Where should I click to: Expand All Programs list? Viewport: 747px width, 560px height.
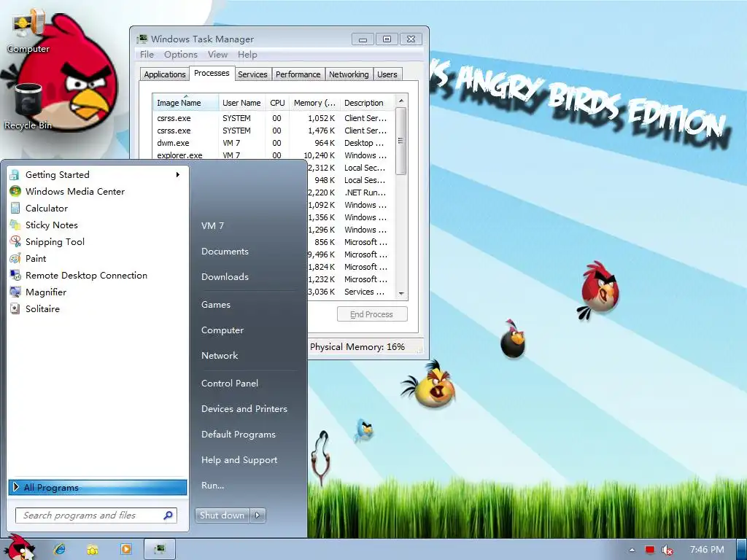[x=98, y=488]
